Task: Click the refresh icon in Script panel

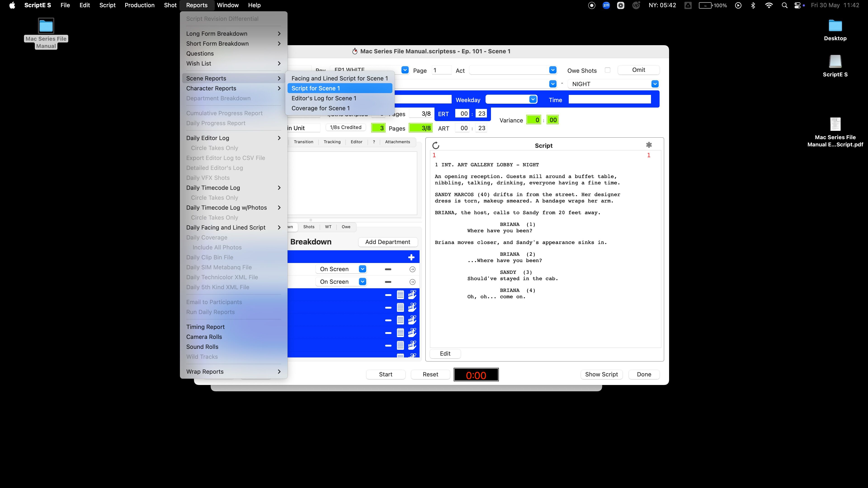Action: [436, 145]
